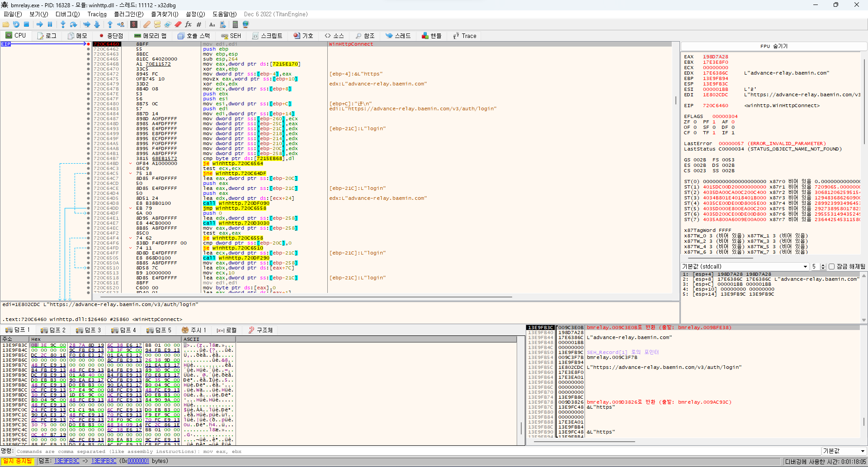Open the Patches bandage icon
Viewport: 868px width, 467px height.
[x=147, y=24]
